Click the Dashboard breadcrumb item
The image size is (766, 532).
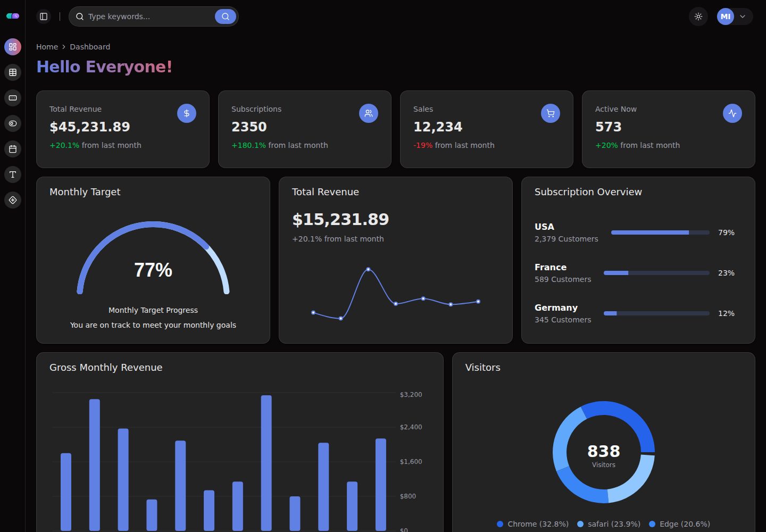(x=90, y=47)
